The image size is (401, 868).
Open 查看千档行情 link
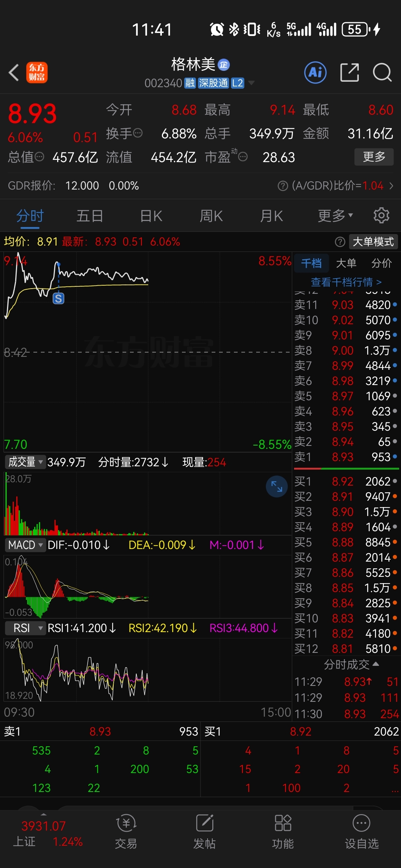[x=346, y=282]
